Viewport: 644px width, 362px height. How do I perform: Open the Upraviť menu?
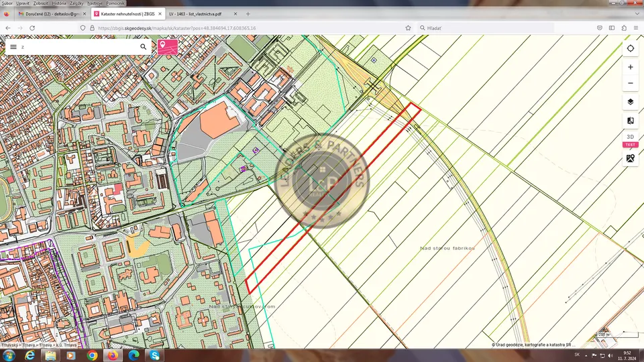[23, 3]
